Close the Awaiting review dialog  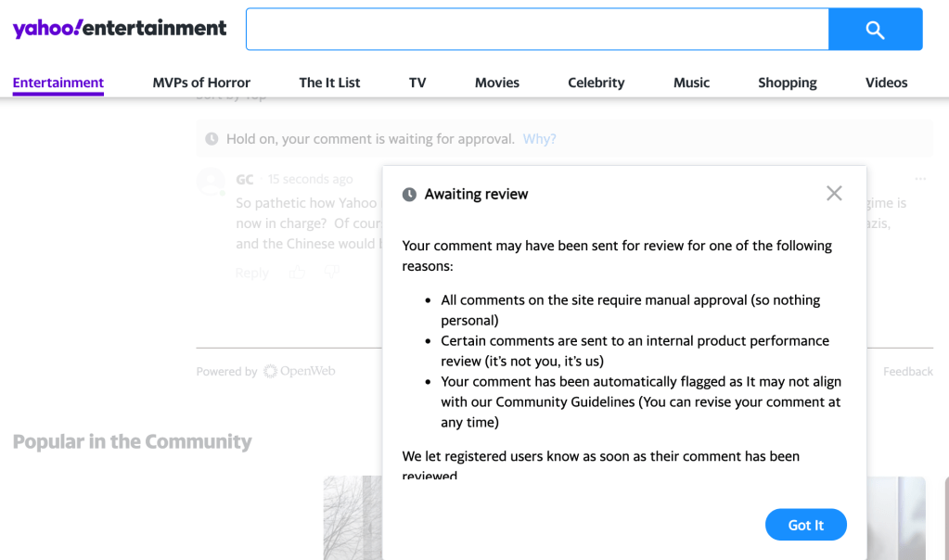(834, 193)
